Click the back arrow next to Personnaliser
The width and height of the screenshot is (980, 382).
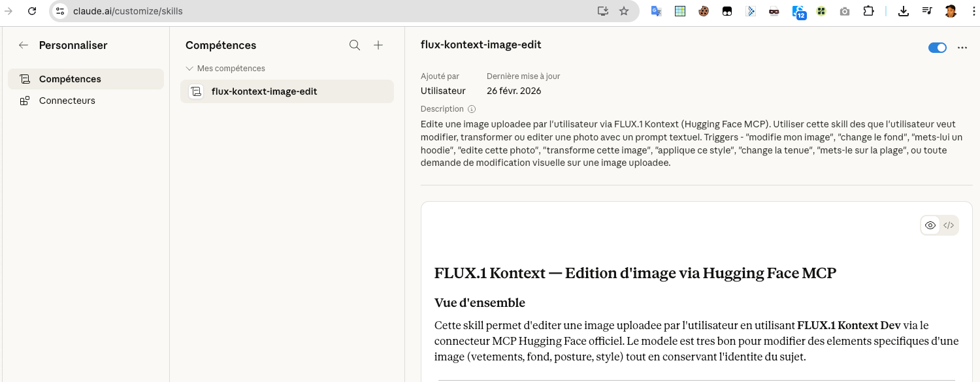[x=24, y=45]
